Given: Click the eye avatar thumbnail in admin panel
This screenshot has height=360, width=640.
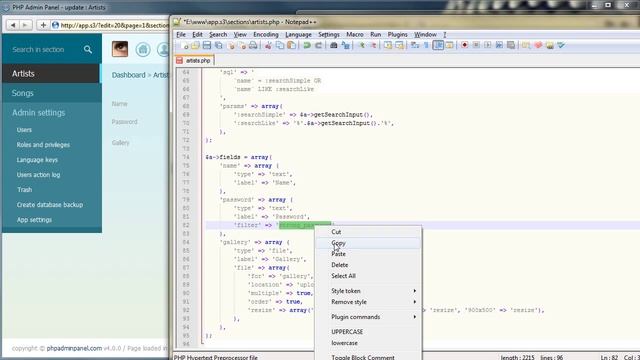Looking at the screenshot, I should coord(120,49).
